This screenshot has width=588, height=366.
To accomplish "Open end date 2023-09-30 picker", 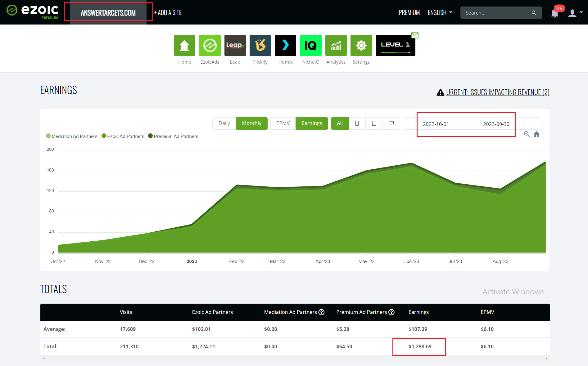I will pyautogui.click(x=496, y=124).
